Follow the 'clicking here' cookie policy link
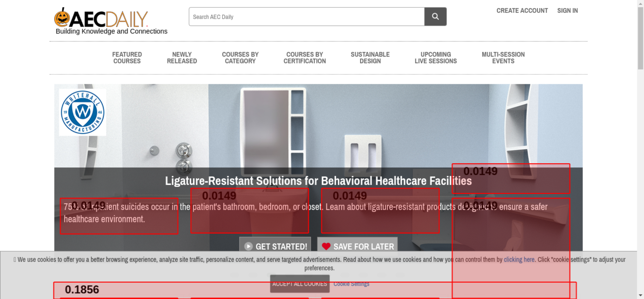The height and width of the screenshot is (299, 644). [x=519, y=259]
